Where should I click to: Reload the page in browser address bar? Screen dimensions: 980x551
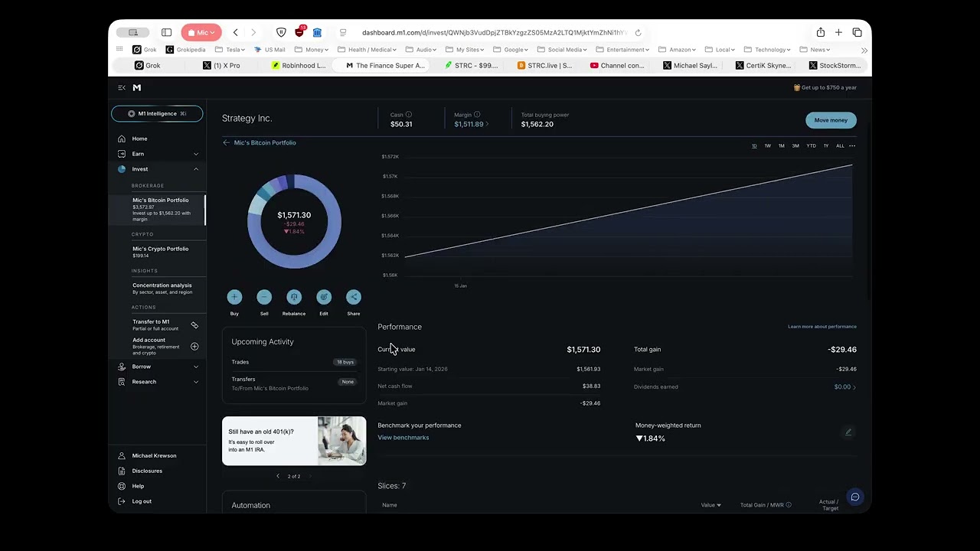coord(638,33)
